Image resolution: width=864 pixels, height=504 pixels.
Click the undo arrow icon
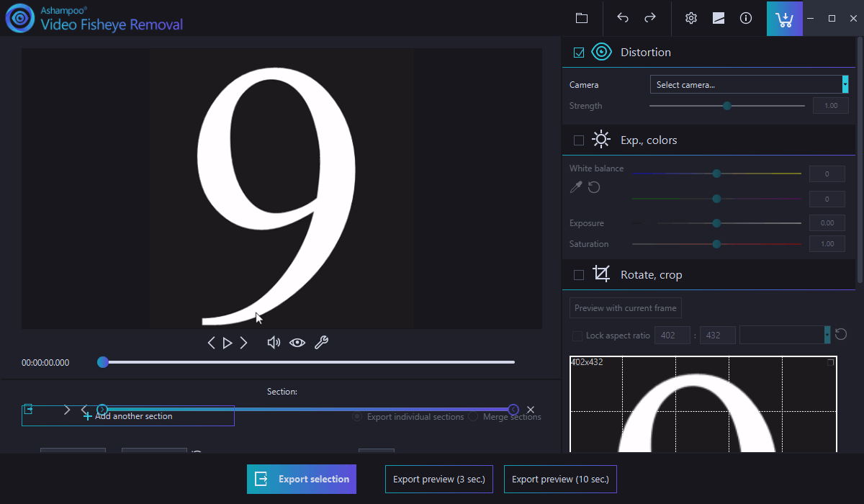(x=623, y=18)
